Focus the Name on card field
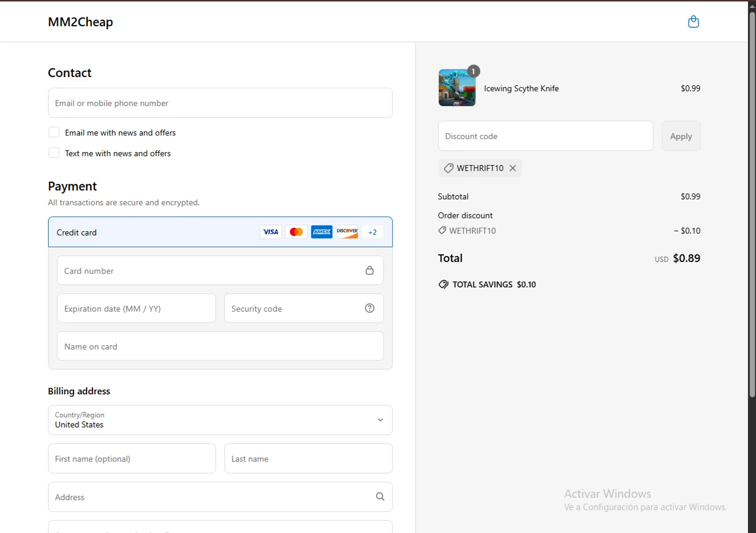Image resolution: width=756 pixels, height=533 pixels. pyautogui.click(x=220, y=346)
